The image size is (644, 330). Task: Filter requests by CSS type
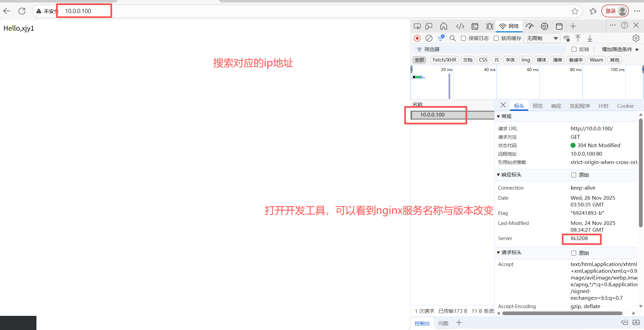click(483, 60)
